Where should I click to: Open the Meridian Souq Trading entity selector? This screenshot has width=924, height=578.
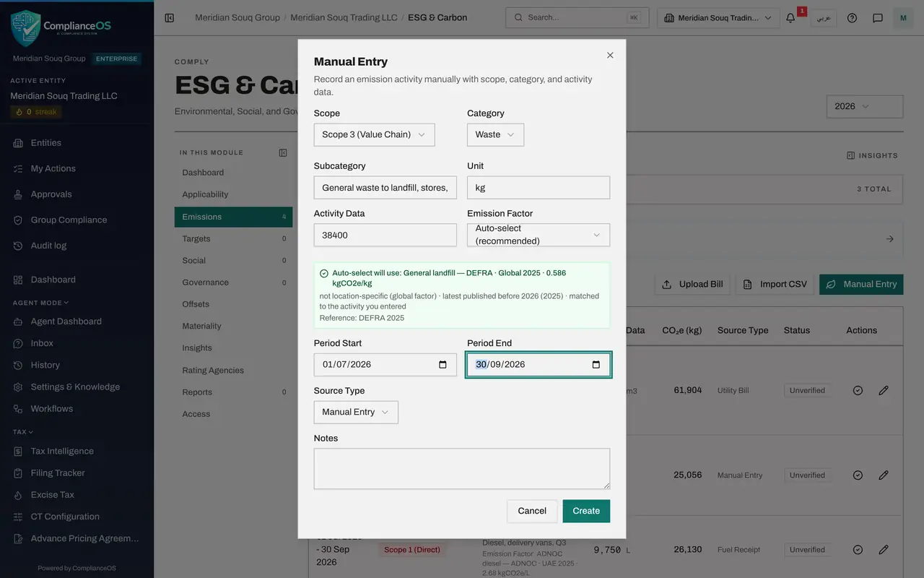click(x=718, y=18)
